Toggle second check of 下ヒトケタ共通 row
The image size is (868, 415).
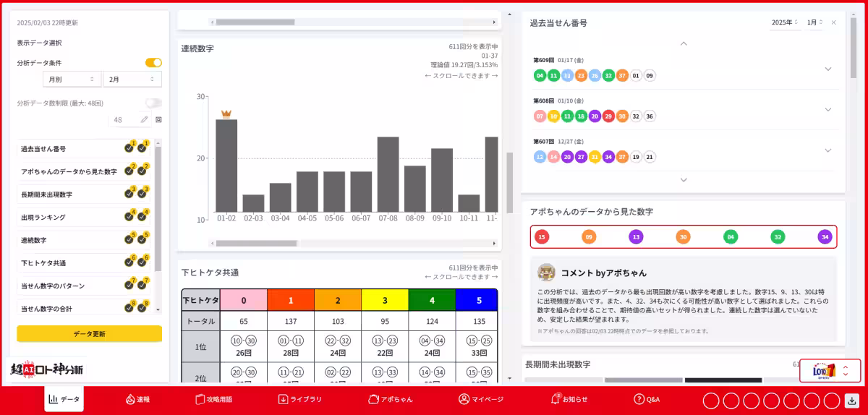pyautogui.click(x=142, y=262)
